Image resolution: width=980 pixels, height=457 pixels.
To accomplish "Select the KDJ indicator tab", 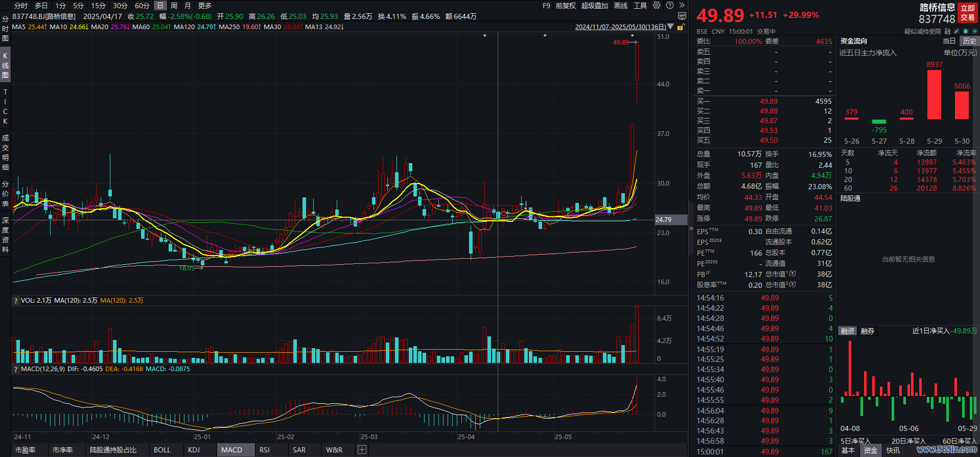I will click(194, 450).
